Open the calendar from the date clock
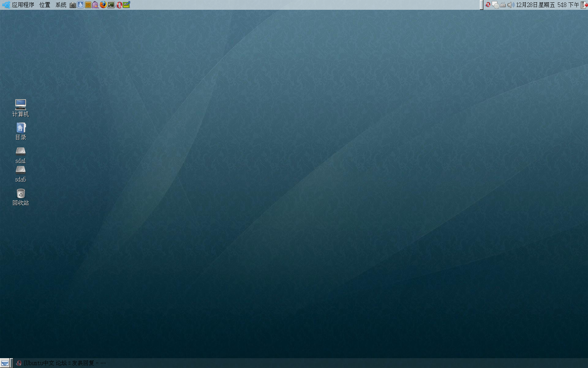The width and height of the screenshot is (588, 368). click(547, 5)
